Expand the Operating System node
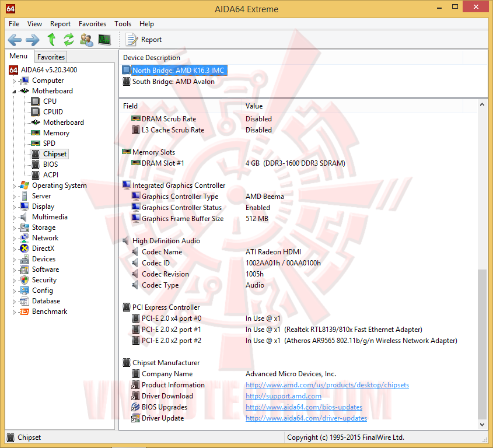This screenshot has height=448, width=493. point(14,186)
